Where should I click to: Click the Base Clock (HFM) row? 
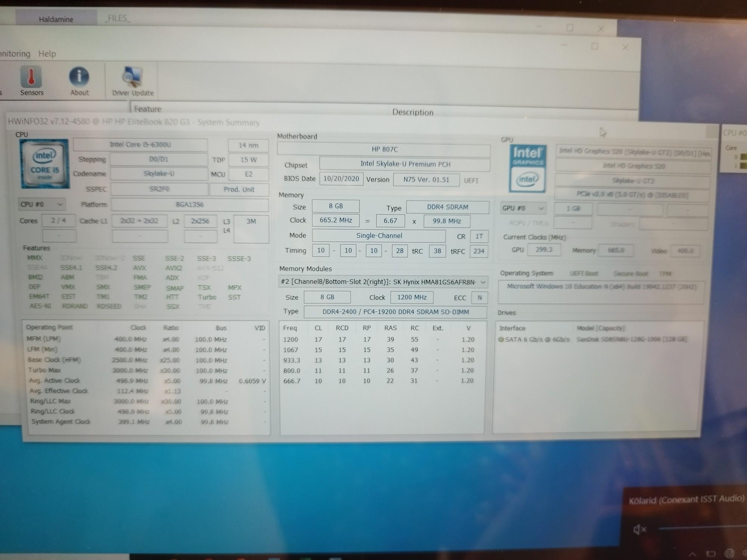(146, 360)
